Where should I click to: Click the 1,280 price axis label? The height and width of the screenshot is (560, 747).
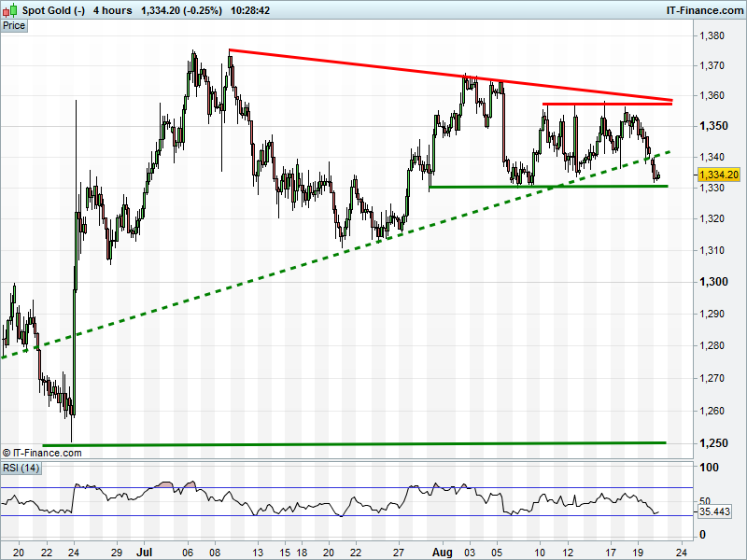coord(712,345)
